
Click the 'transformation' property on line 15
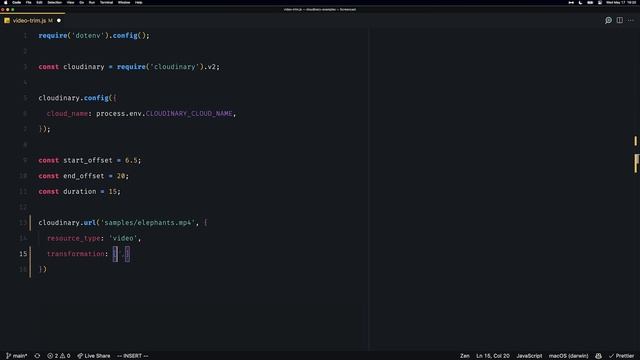coord(76,254)
